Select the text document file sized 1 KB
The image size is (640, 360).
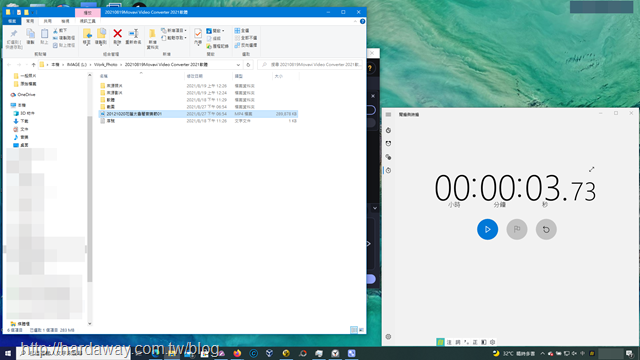coord(198,121)
